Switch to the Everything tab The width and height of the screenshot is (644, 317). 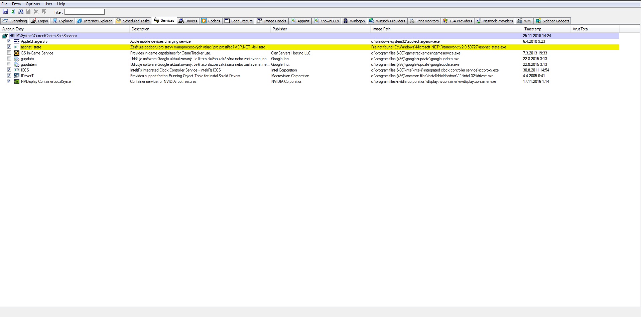[x=15, y=21]
